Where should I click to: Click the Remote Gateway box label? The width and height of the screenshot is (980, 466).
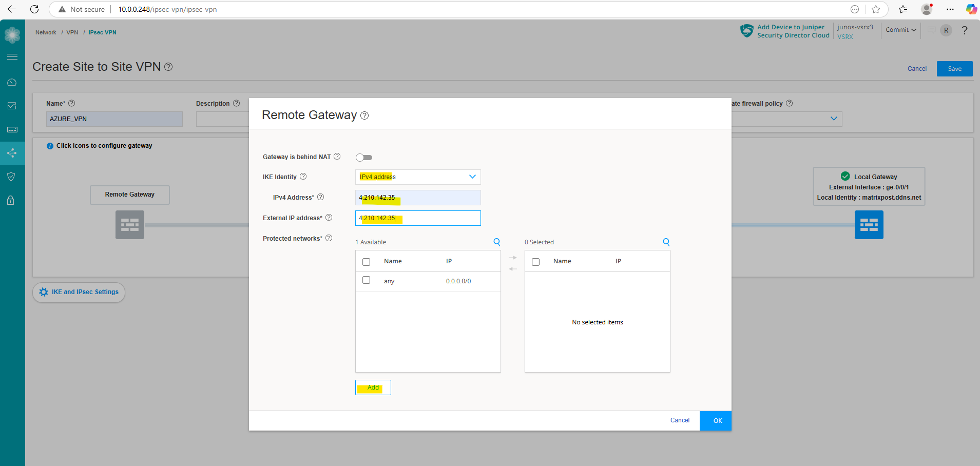click(x=130, y=195)
